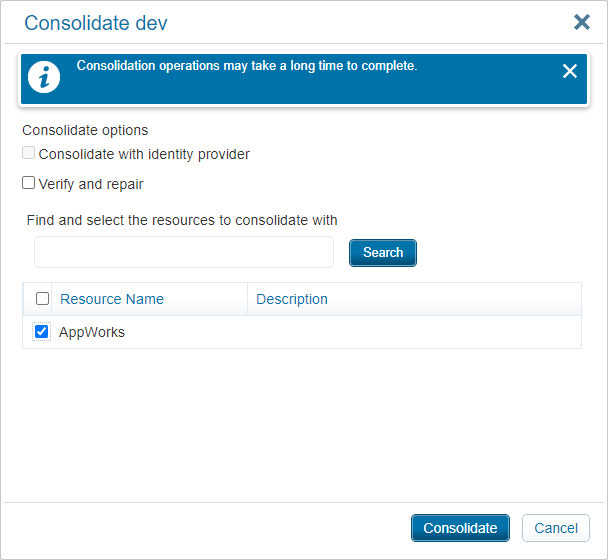Click the 'Consolidate options' section heading

pos(85,130)
